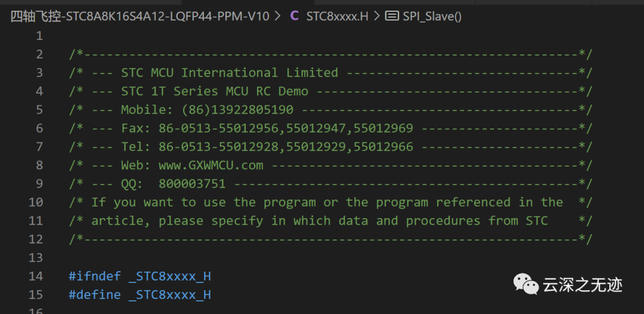This screenshot has width=644, height=314.
Task: Expand the chevron after STC8xxxx.H breadcrumb
Action: point(377,16)
